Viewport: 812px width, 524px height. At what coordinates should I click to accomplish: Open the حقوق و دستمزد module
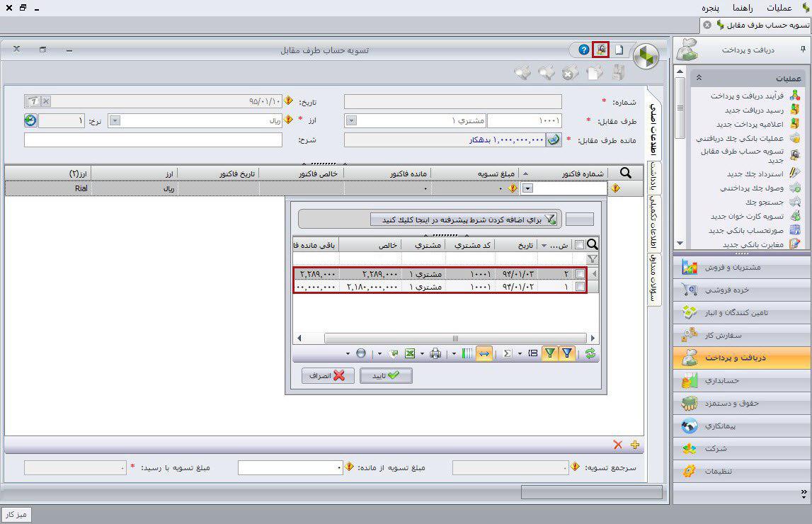pyautogui.click(x=742, y=403)
